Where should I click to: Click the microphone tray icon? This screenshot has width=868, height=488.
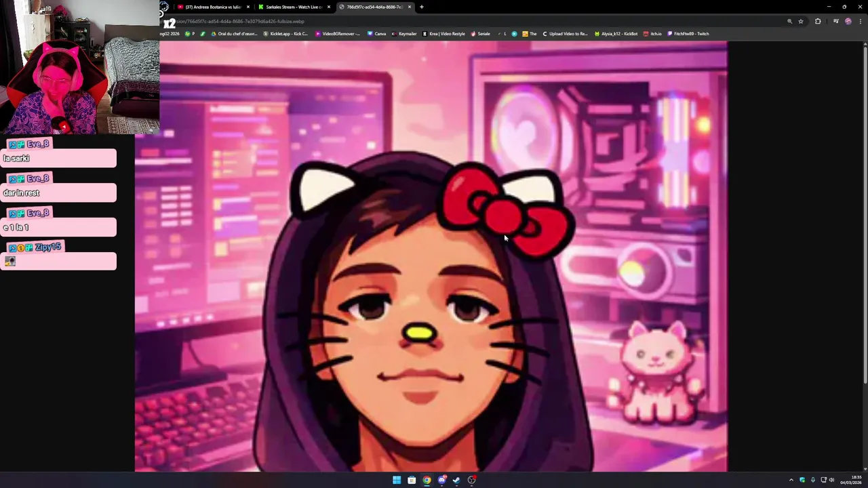coord(812,481)
